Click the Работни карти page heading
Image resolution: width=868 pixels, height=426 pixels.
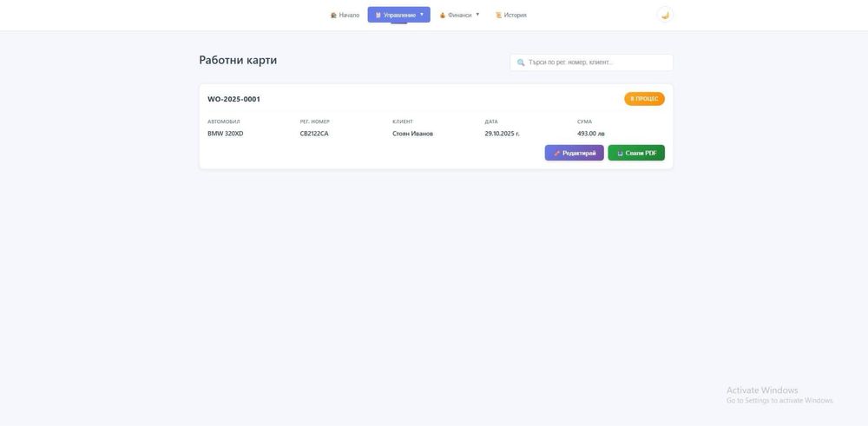[x=238, y=61]
